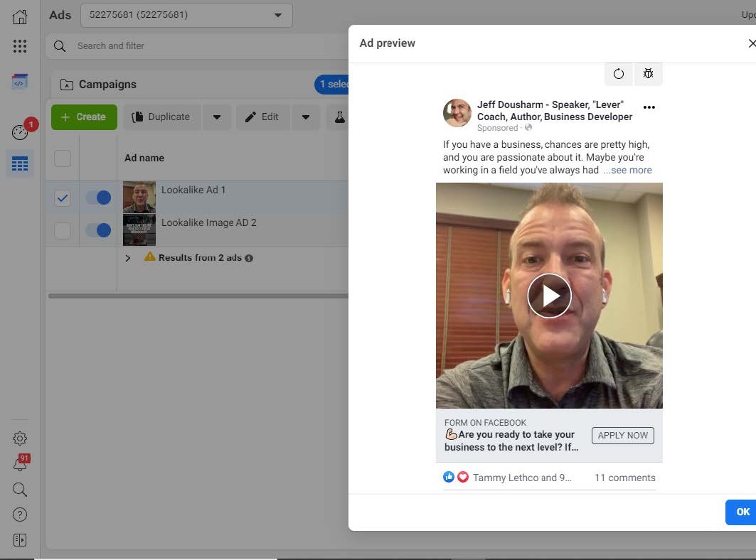Uncheck the Lookalike Ad 1 checkbox
The width and height of the screenshot is (756, 560).
tap(63, 198)
